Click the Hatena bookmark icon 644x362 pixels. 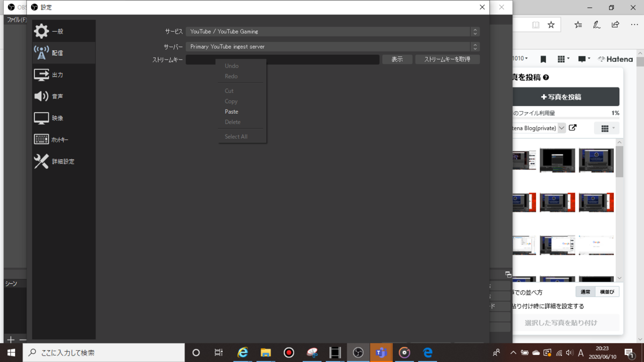point(543,59)
